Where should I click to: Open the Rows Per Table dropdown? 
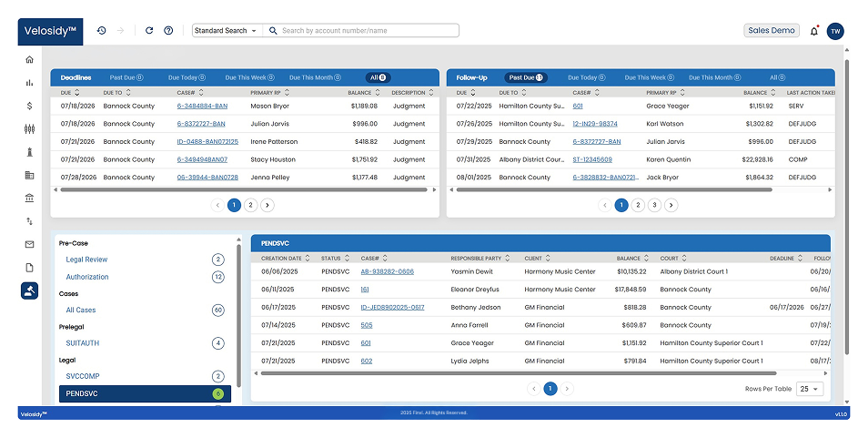click(x=809, y=389)
